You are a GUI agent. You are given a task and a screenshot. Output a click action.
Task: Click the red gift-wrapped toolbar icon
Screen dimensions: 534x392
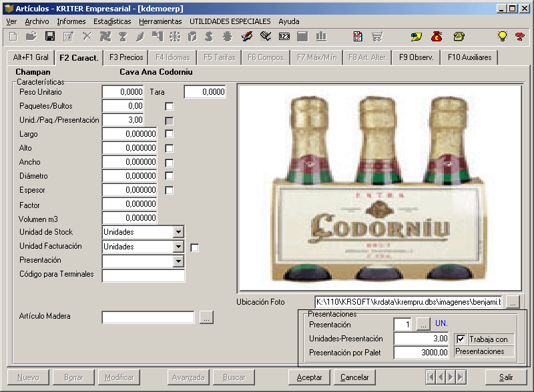pyautogui.click(x=358, y=37)
